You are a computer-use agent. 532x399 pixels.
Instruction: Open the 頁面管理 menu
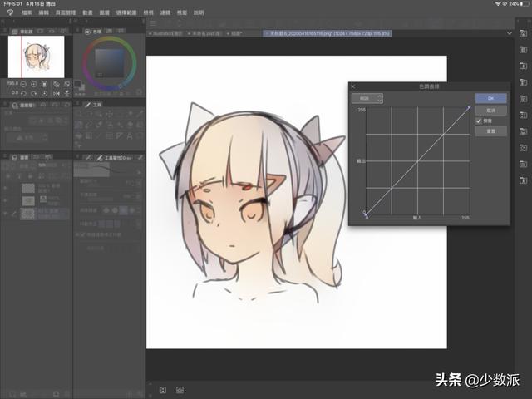click(x=66, y=12)
